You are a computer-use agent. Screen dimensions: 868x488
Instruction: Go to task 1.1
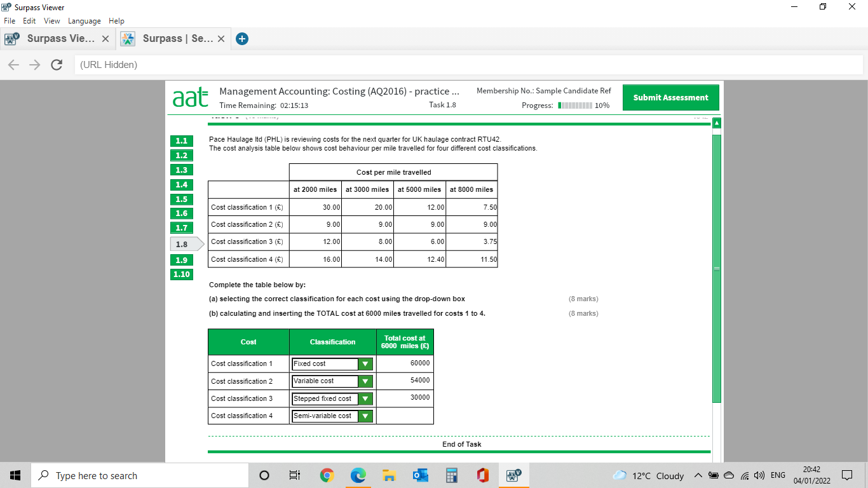(x=182, y=141)
